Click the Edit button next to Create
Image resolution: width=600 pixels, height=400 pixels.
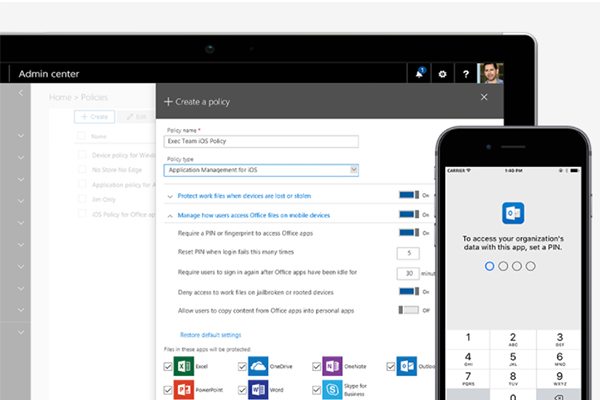[136, 117]
